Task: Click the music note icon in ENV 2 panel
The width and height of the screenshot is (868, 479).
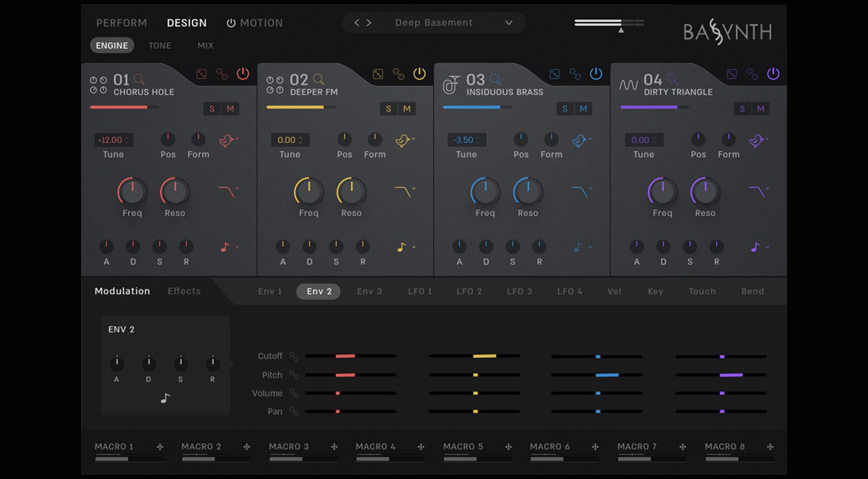Action: [165, 398]
